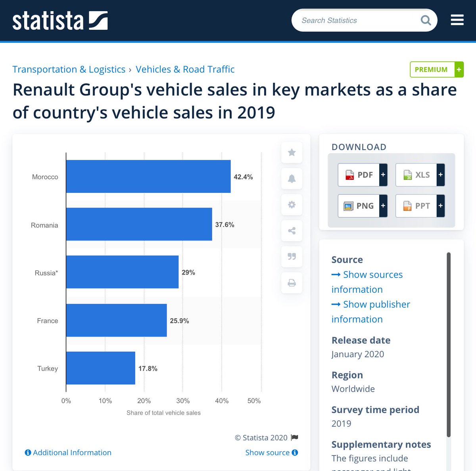Set an alert with bell icon

point(292,179)
